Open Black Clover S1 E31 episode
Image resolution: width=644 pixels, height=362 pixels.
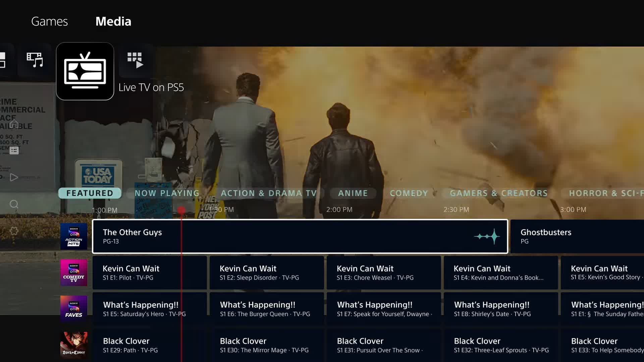tap(384, 345)
